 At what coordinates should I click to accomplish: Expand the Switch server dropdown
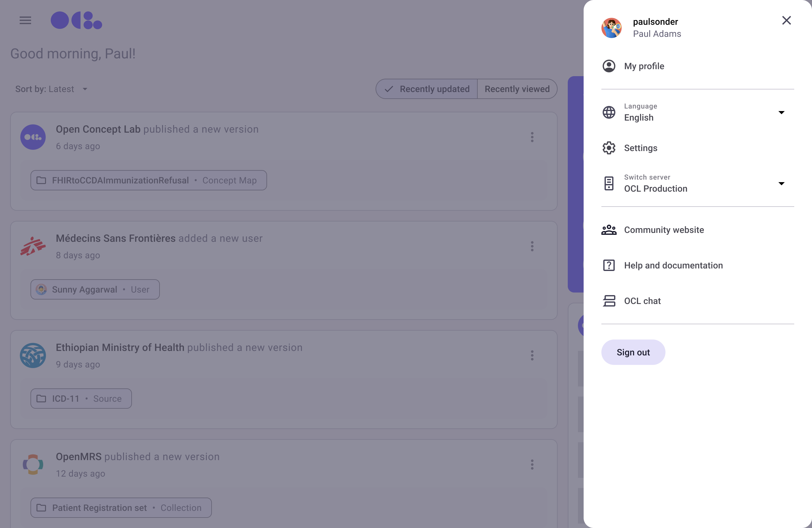point(781,184)
